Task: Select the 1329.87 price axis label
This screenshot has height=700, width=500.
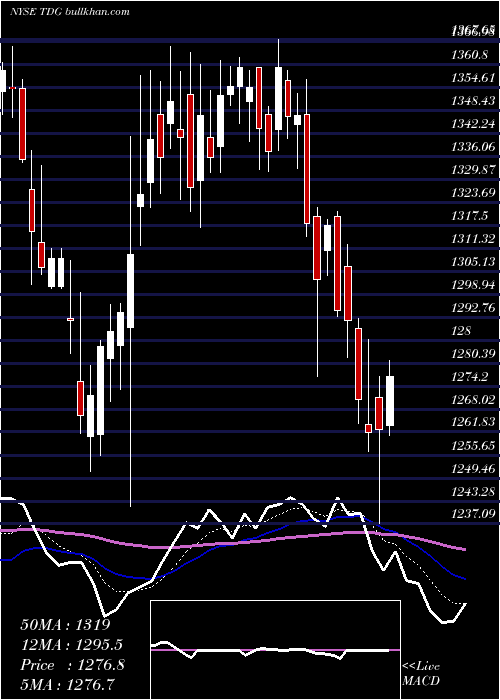Action: tap(473, 170)
